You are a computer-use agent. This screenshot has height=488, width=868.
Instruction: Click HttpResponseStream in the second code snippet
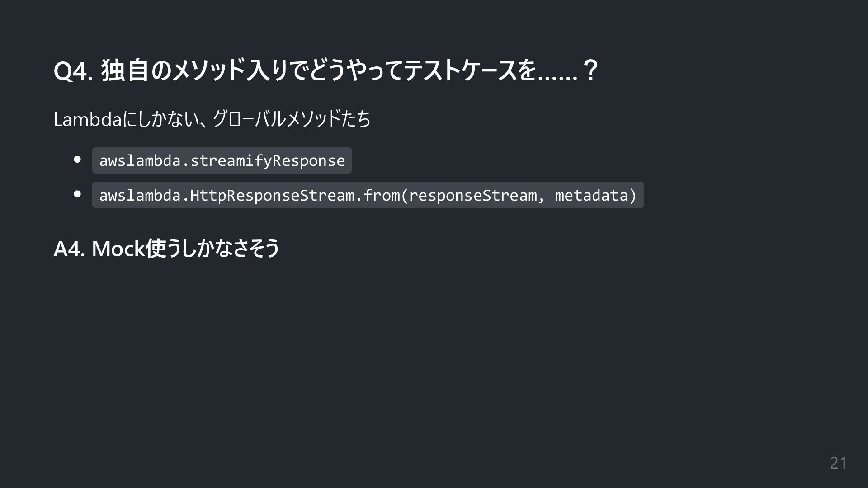(272, 195)
